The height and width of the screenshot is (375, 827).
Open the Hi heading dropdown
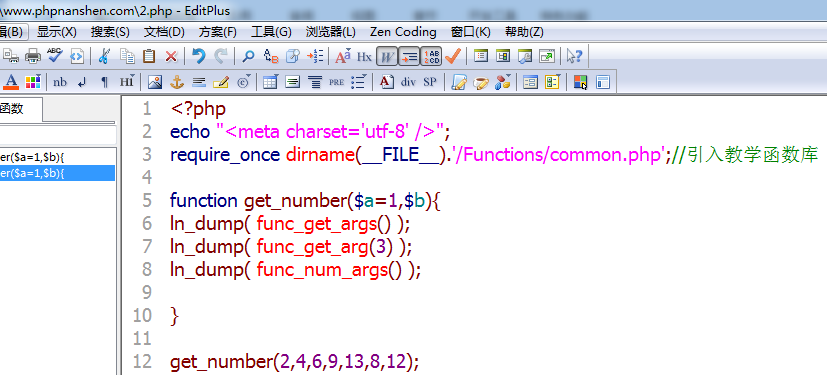pyautogui.click(x=127, y=82)
